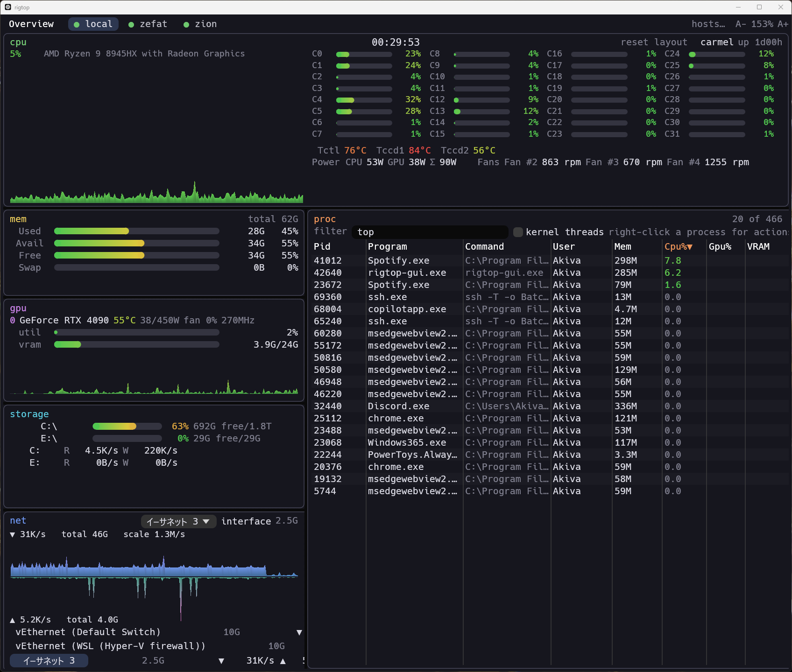Focus the proc filter input field
This screenshot has width=792, height=672.
click(430, 232)
